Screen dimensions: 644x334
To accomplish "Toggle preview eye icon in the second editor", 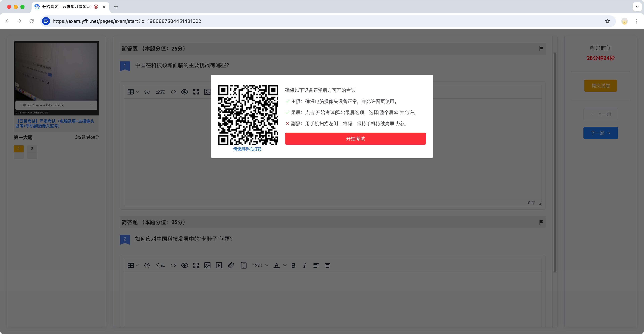I will point(184,266).
